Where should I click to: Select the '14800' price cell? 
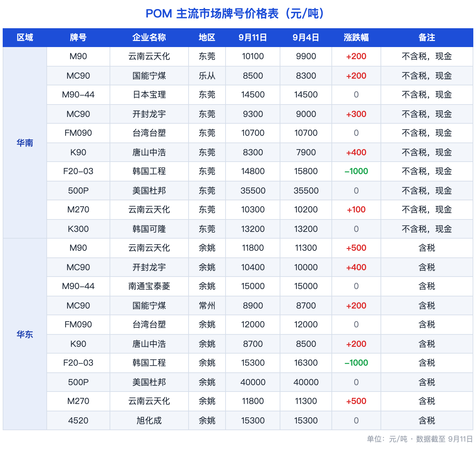253,171
